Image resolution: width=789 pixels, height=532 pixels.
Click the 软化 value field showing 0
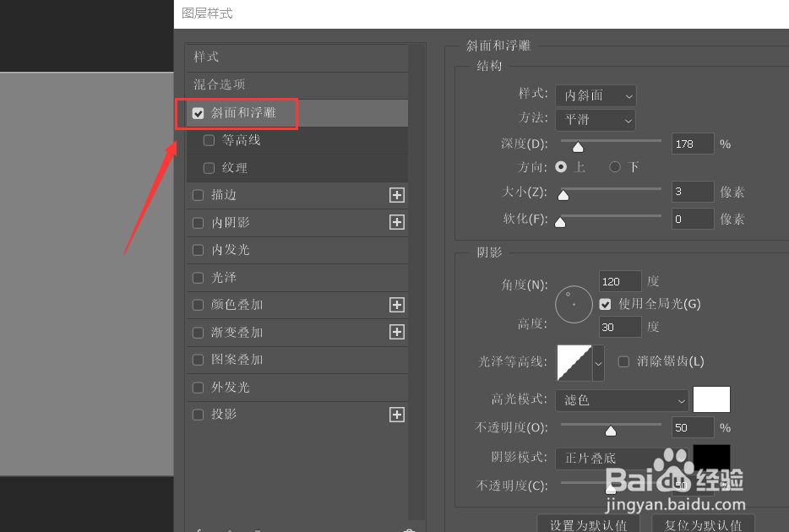(x=693, y=219)
